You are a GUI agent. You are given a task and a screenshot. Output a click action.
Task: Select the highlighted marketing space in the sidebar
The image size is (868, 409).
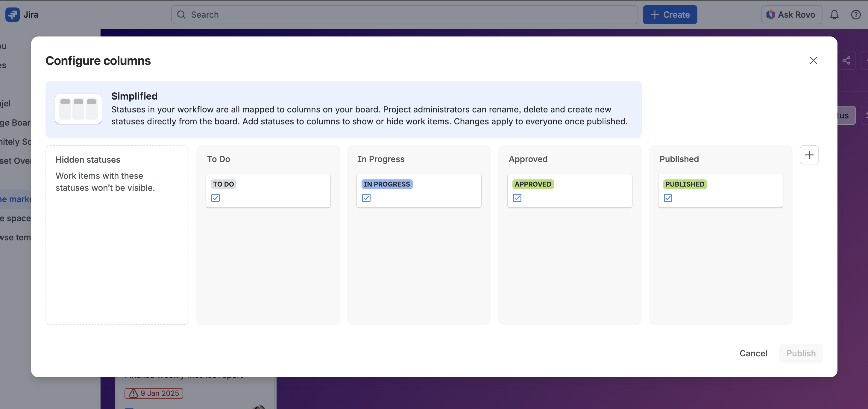coord(15,199)
